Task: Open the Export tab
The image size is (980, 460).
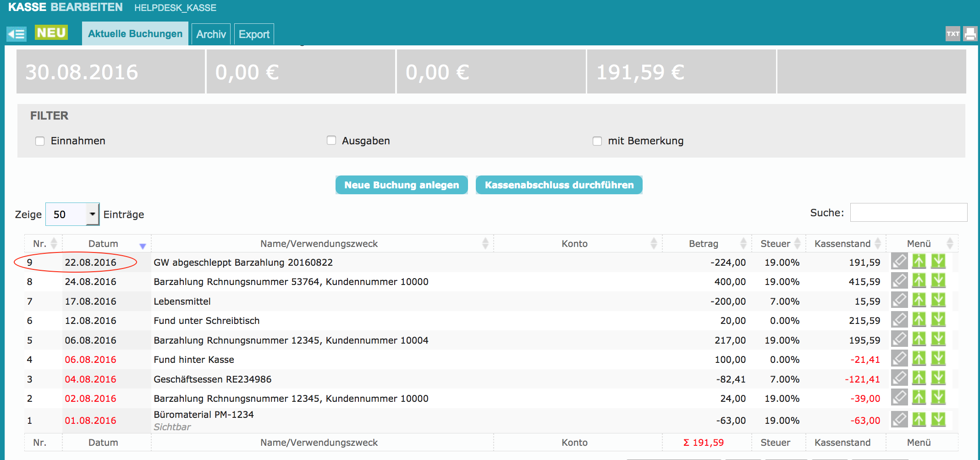Action: (x=254, y=34)
